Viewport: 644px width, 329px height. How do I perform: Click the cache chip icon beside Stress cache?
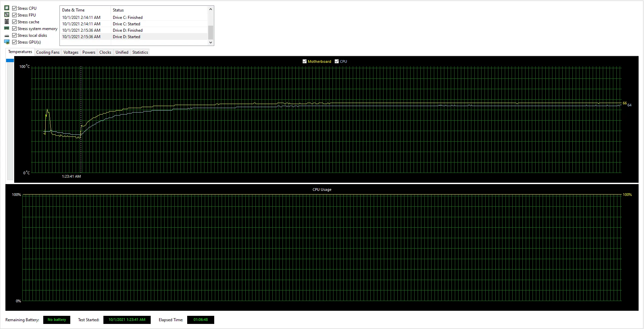(x=7, y=21)
